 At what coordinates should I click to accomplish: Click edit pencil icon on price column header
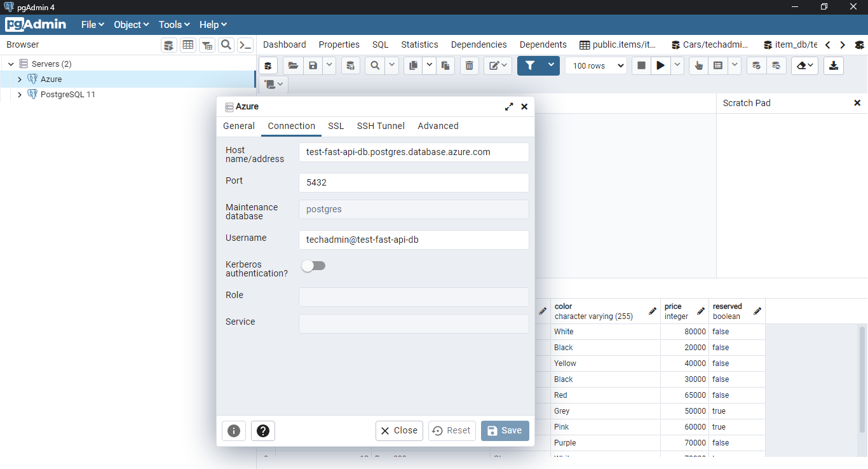pos(701,311)
